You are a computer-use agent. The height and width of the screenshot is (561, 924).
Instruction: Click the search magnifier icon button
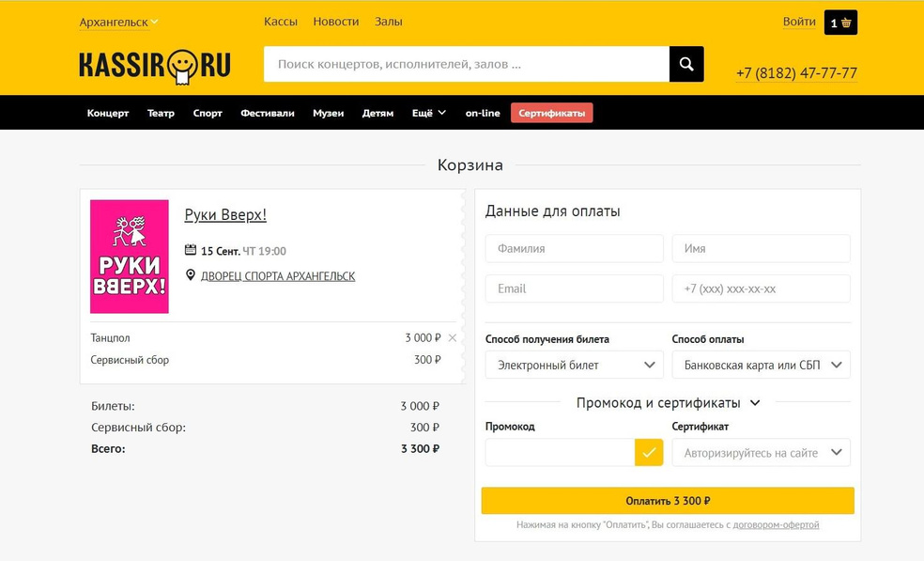pos(686,64)
